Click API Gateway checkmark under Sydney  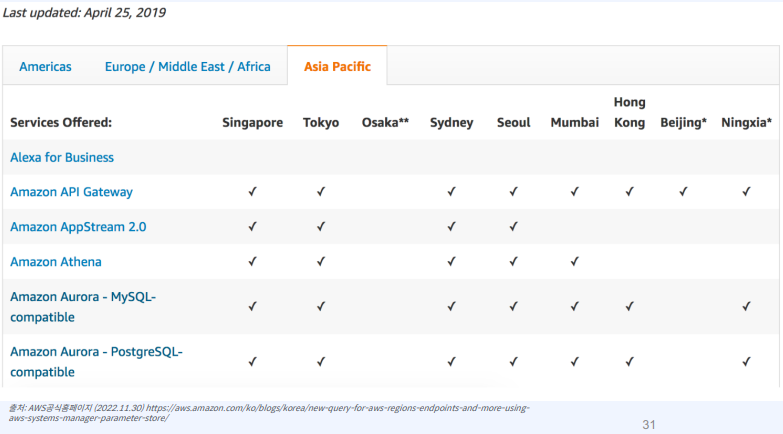pos(451,191)
